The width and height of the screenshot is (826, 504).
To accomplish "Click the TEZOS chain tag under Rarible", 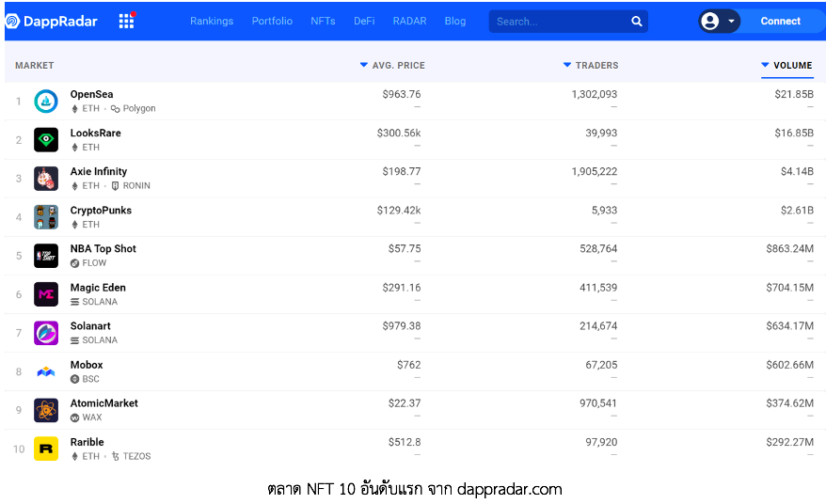I will 131,456.
